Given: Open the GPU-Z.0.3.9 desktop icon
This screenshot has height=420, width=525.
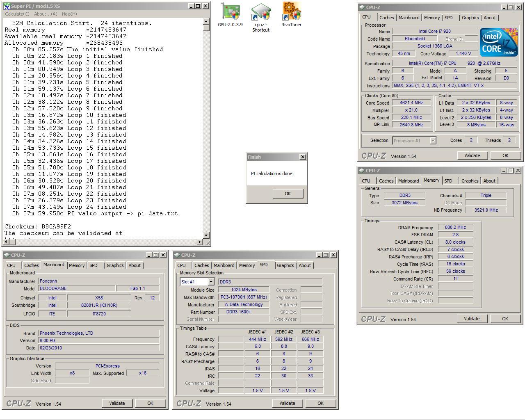Looking at the screenshot, I should 230,15.
